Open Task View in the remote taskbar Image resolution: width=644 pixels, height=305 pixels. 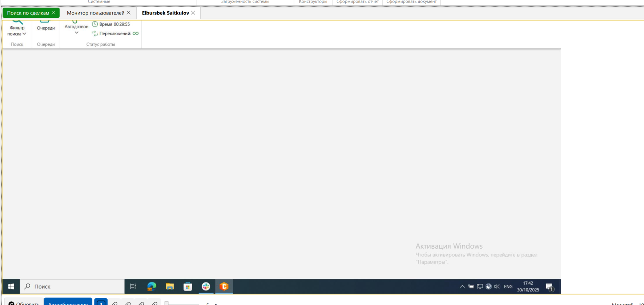133,286
